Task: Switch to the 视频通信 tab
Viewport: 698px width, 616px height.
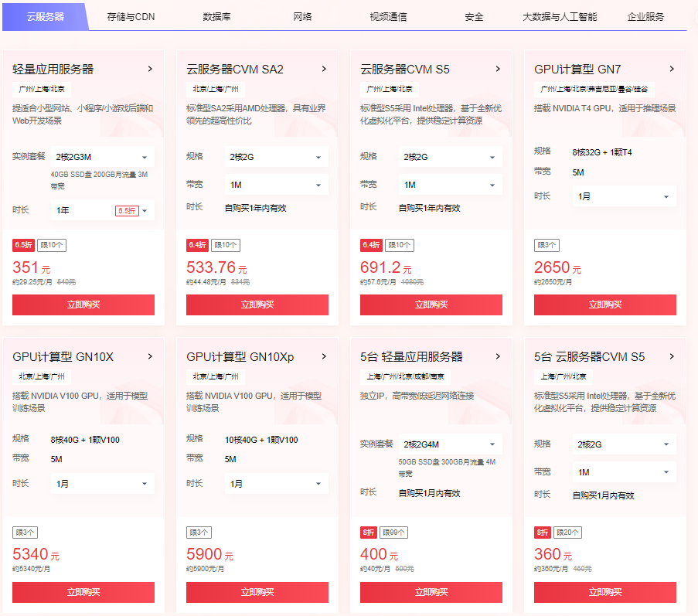Action: [x=388, y=17]
